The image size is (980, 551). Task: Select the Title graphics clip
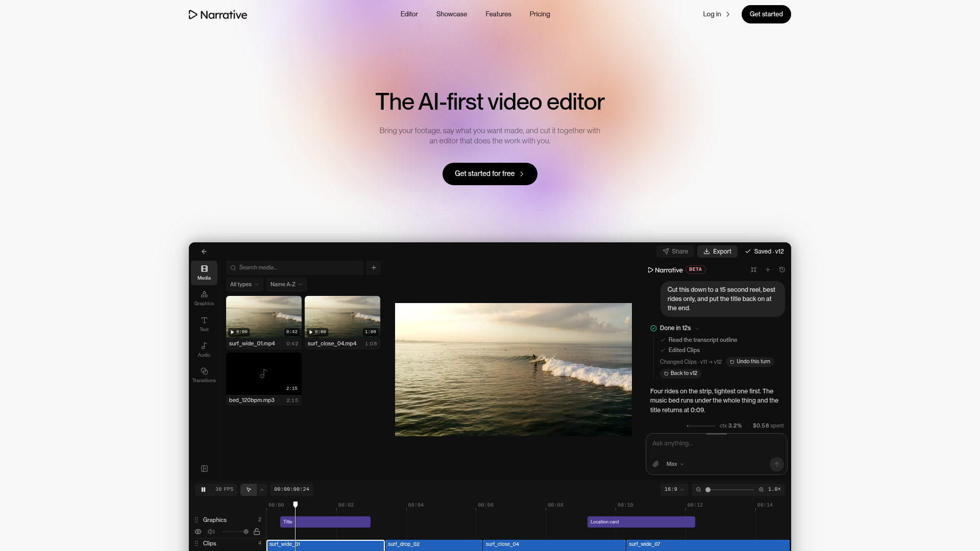coord(325,522)
